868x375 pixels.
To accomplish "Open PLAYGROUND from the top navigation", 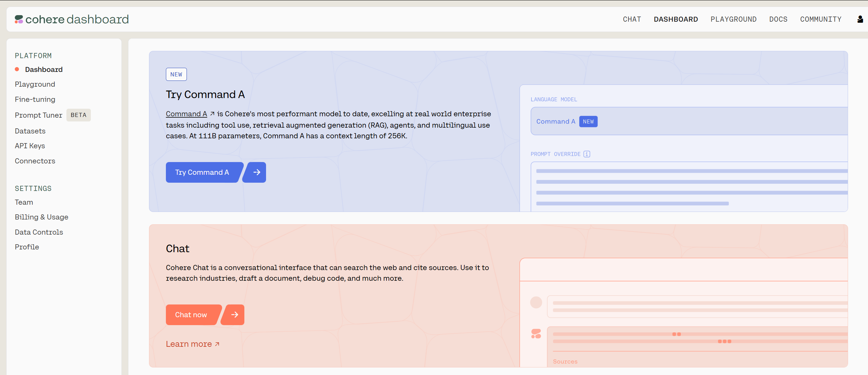I will [x=733, y=19].
